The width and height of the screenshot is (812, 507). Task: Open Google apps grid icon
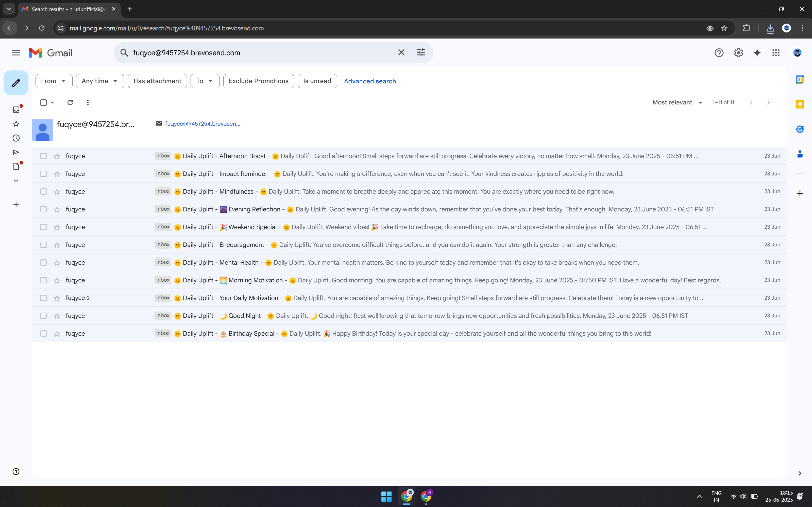tap(776, 53)
